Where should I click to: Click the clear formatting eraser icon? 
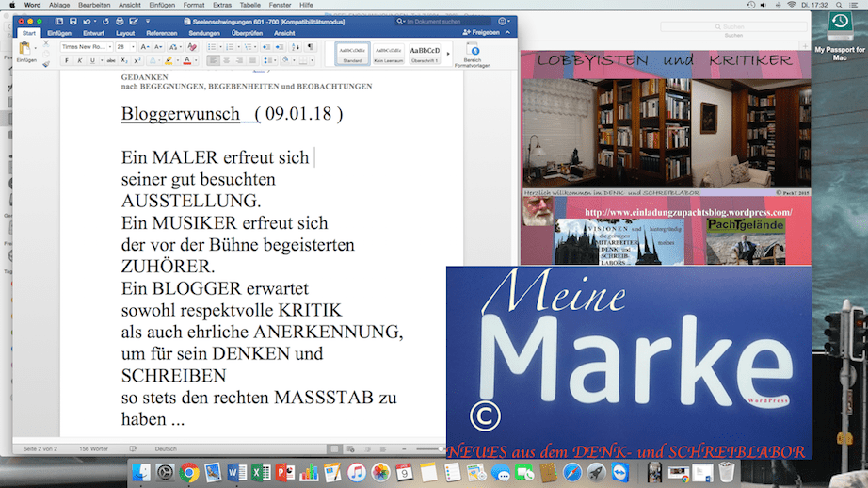[192, 46]
